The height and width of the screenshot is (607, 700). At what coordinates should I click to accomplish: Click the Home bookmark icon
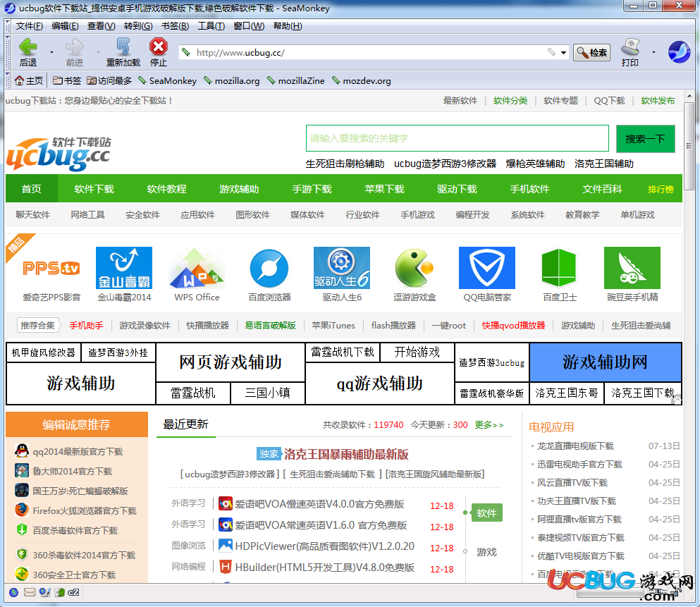point(19,81)
